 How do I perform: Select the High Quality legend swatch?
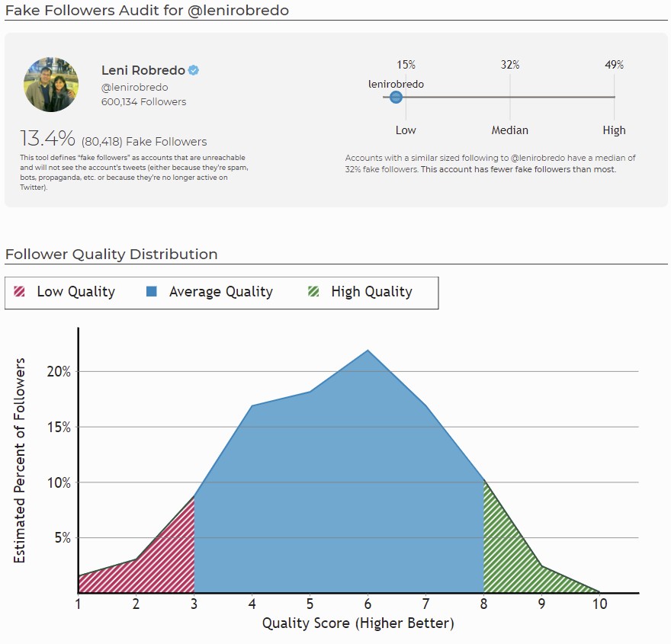[313, 292]
